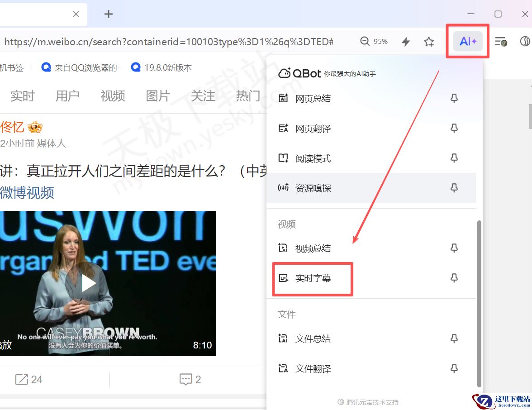Screen dimensions: 532x410
Task: Click the 视频总结 video icon
Action: click(x=283, y=248)
